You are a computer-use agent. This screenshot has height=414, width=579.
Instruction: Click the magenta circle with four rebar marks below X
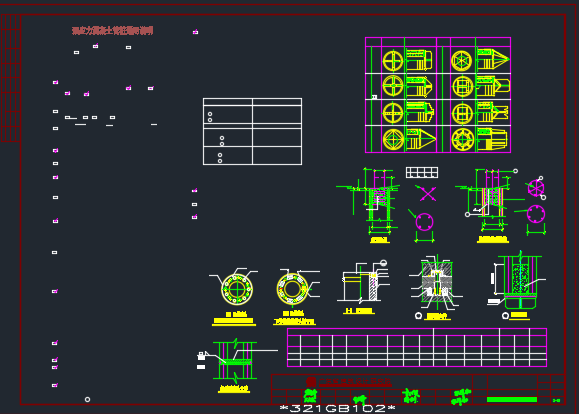[424, 222]
